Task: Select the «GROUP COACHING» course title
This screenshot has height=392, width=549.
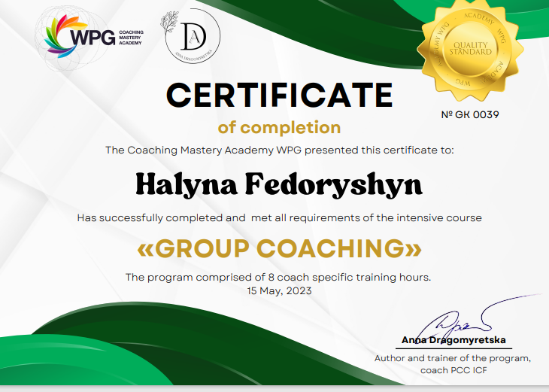Action: (279, 248)
